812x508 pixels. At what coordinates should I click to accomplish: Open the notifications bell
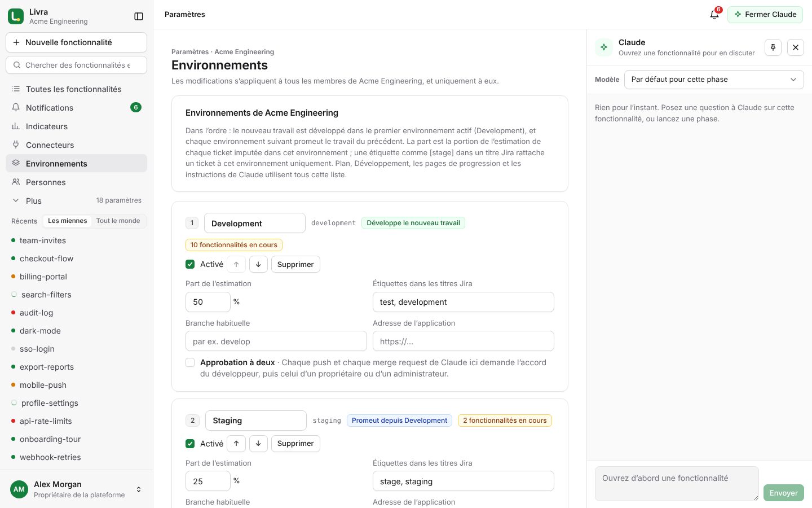click(714, 15)
